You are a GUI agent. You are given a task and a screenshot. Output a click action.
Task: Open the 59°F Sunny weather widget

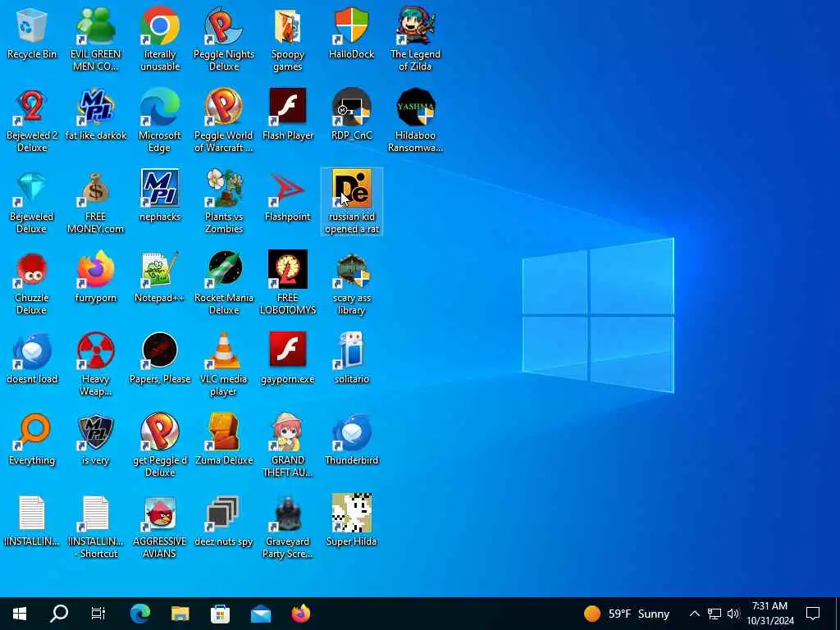point(626,614)
